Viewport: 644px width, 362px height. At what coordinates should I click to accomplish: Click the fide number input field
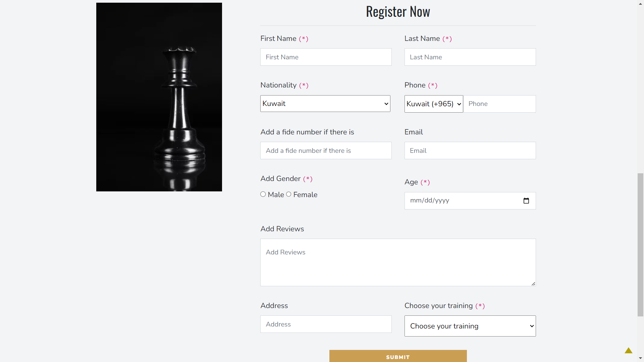[326, 150]
